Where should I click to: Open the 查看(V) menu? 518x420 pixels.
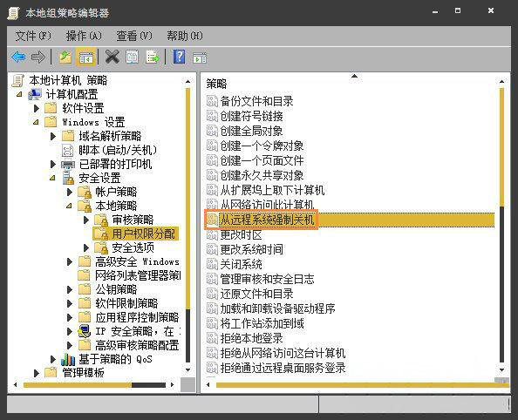134,36
